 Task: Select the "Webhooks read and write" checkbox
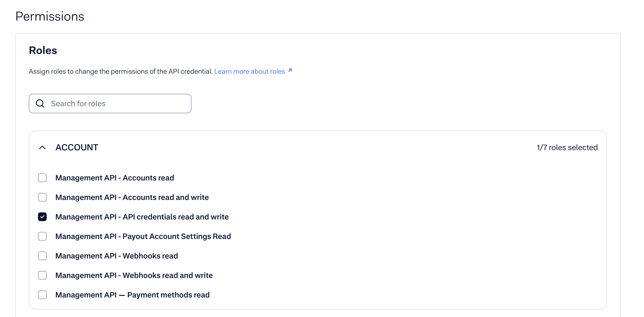click(42, 275)
